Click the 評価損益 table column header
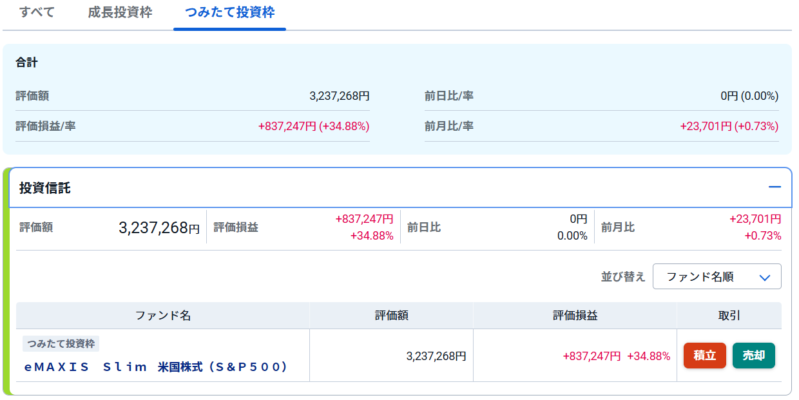799x400 pixels. pos(576,315)
